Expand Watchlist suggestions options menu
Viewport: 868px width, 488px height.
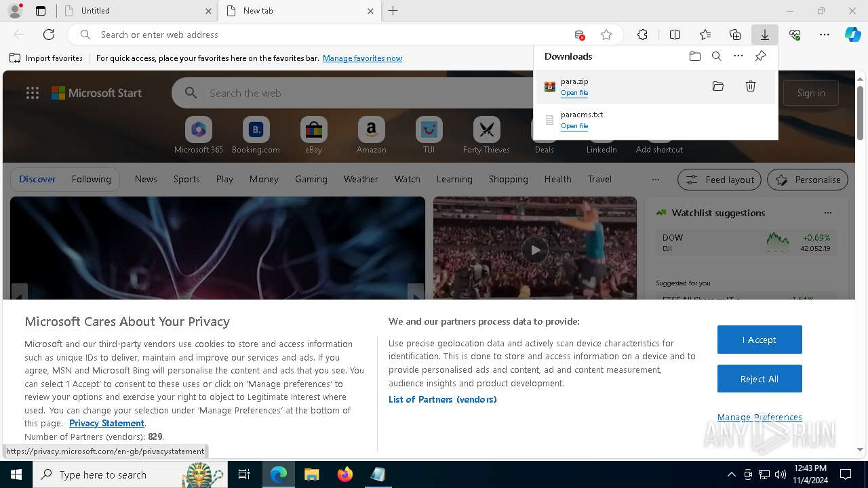pyautogui.click(x=828, y=213)
